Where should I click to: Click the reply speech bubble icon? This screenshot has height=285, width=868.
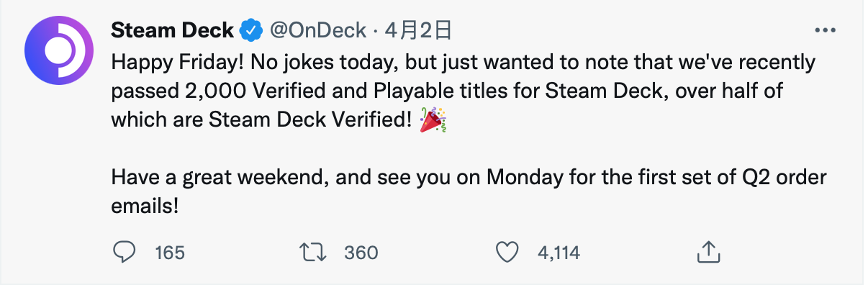[x=125, y=252]
